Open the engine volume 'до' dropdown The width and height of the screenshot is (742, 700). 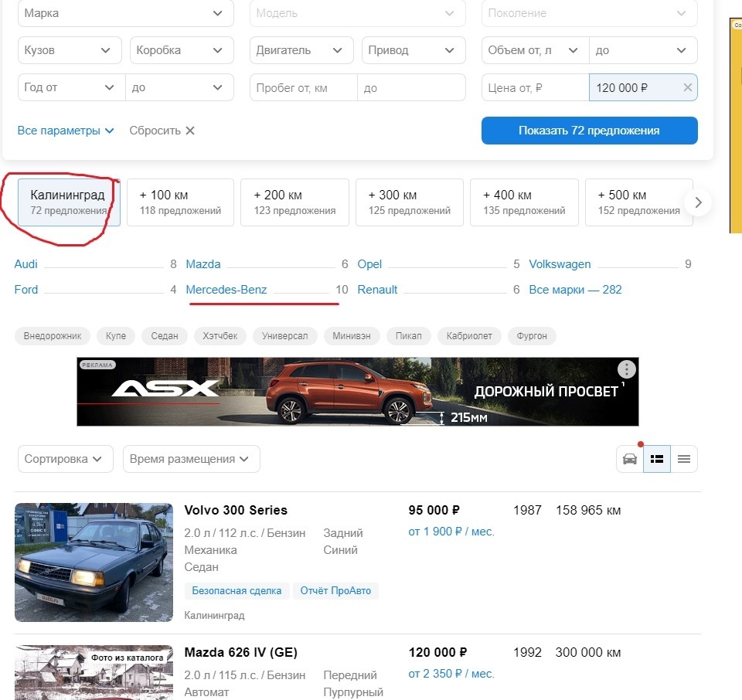pyautogui.click(x=644, y=50)
